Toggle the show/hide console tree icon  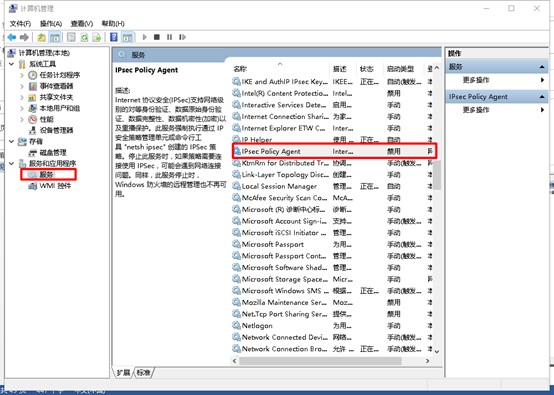click(x=54, y=37)
